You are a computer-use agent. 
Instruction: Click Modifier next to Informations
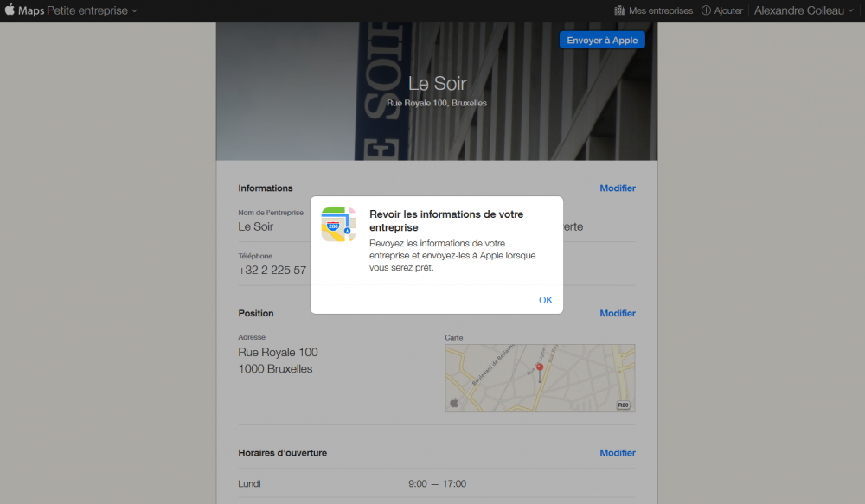[618, 188]
